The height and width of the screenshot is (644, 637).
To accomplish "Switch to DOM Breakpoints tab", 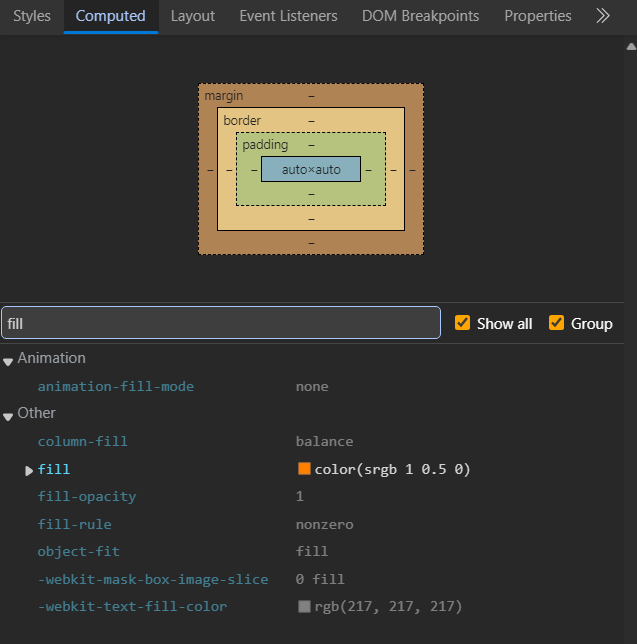I will pyautogui.click(x=420, y=16).
